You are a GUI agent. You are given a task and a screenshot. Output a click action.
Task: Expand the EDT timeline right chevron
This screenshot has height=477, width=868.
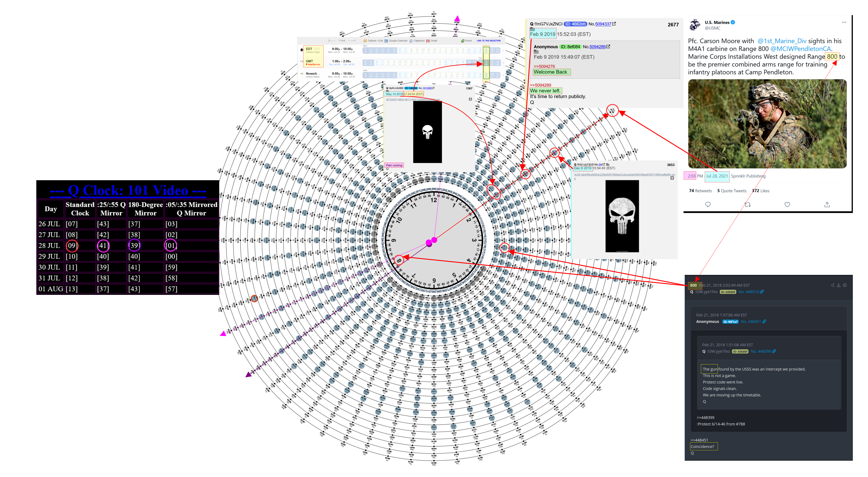503,50
